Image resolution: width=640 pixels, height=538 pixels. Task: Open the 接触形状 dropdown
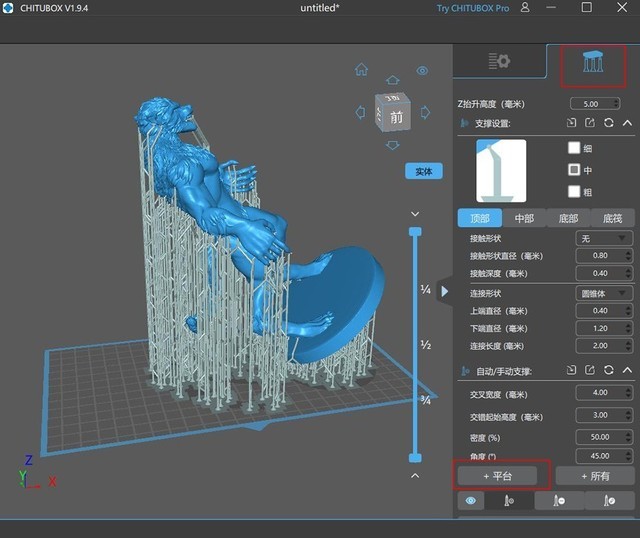(603, 238)
